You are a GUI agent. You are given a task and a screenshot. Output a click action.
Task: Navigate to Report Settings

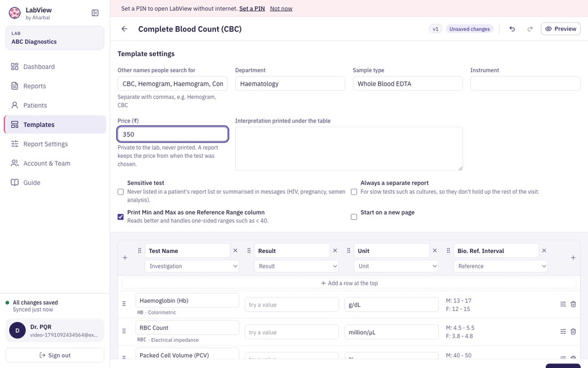pyautogui.click(x=55, y=144)
